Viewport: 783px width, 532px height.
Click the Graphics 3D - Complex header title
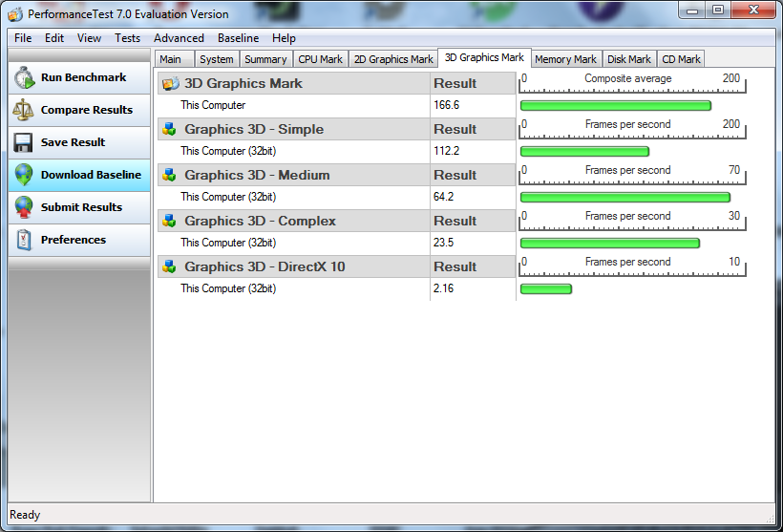pos(260,221)
